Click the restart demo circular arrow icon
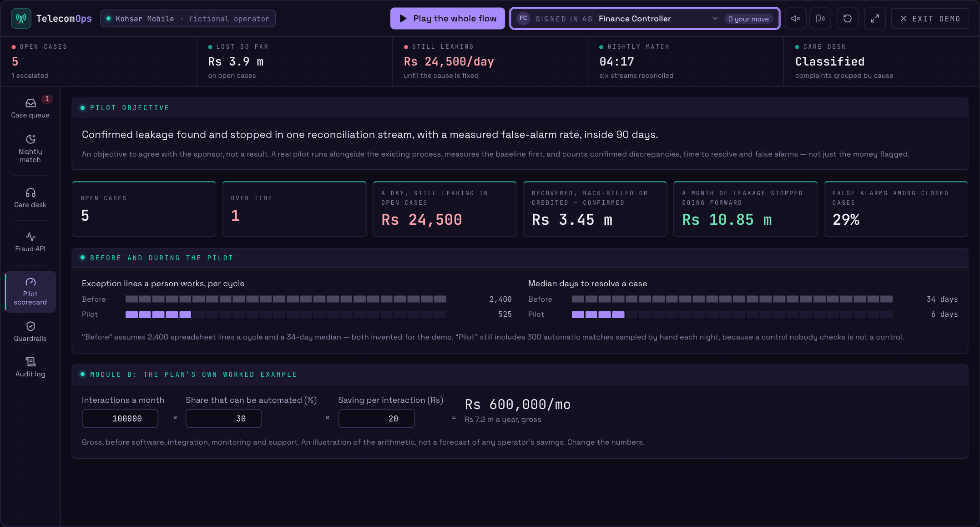Image resolution: width=980 pixels, height=527 pixels. (x=848, y=19)
